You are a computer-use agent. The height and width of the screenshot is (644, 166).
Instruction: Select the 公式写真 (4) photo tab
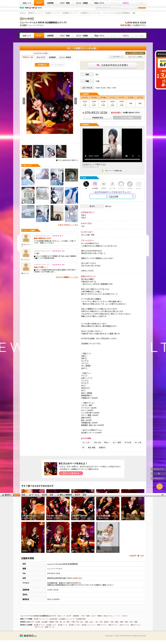pos(42,65)
